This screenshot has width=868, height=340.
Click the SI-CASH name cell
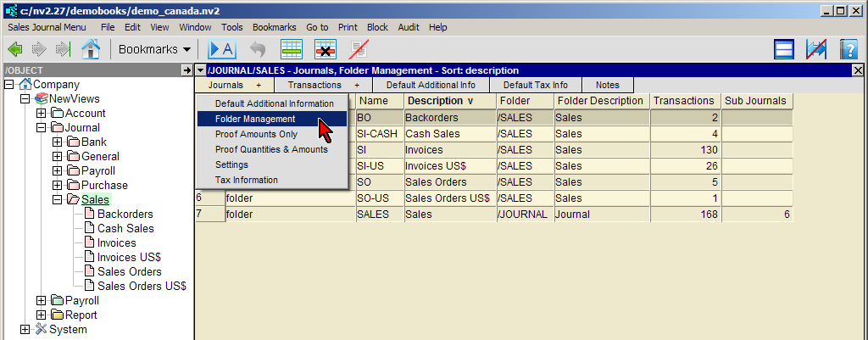pyautogui.click(x=378, y=134)
